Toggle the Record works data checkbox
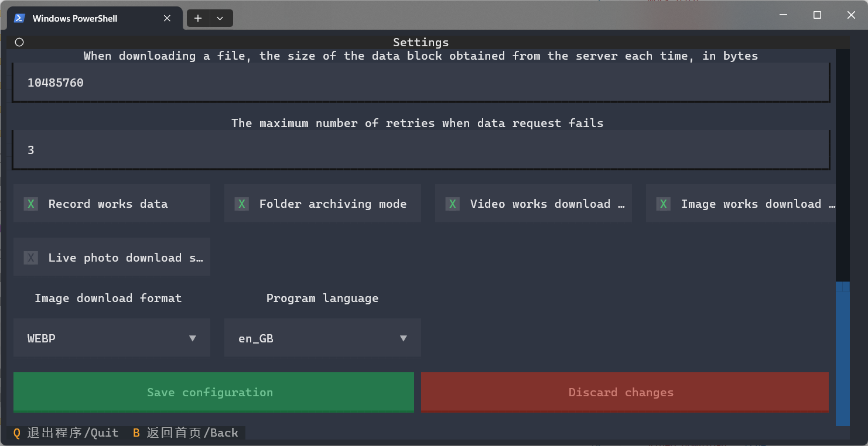This screenshot has height=446, width=868. 31,204
